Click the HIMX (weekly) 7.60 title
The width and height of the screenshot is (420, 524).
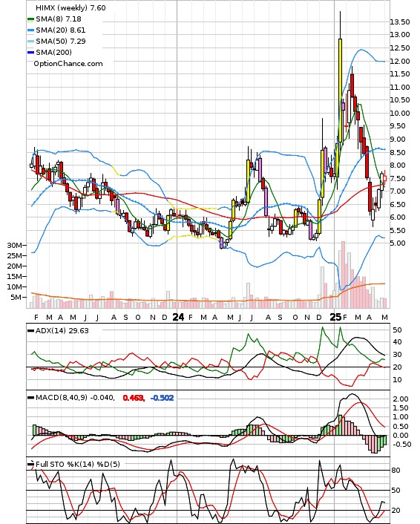point(70,7)
